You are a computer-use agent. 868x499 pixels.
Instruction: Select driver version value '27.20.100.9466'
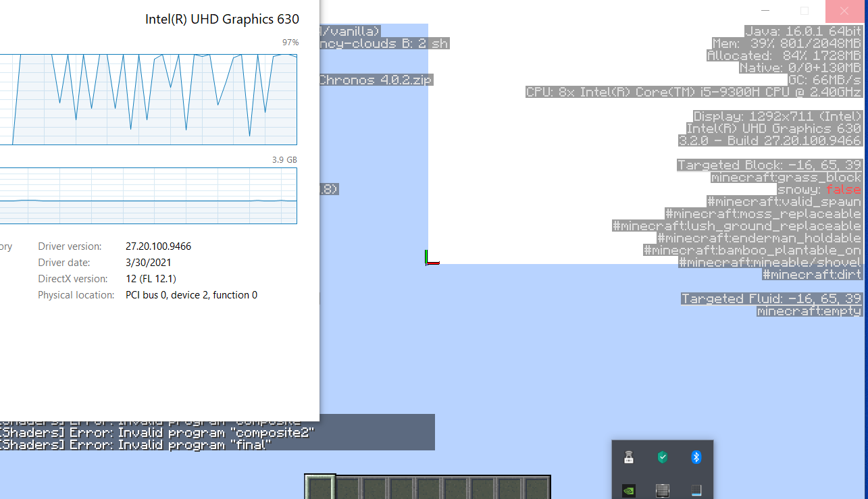pyautogui.click(x=158, y=246)
